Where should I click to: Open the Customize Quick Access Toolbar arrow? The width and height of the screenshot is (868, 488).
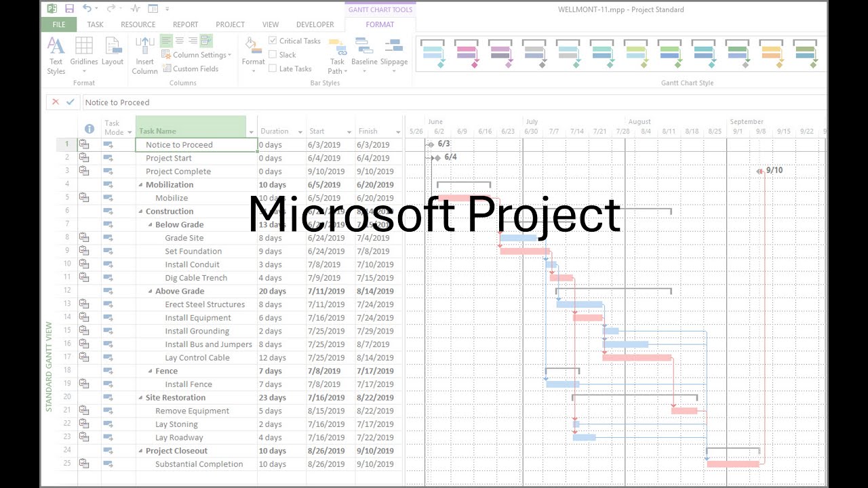click(167, 9)
